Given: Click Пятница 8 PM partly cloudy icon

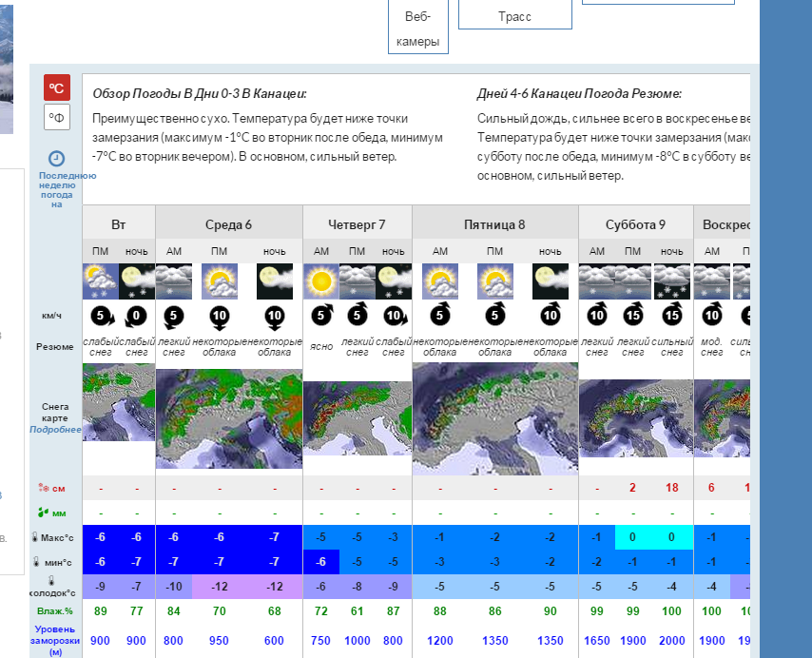Looking at the screenshot, I should coord(495,281).
